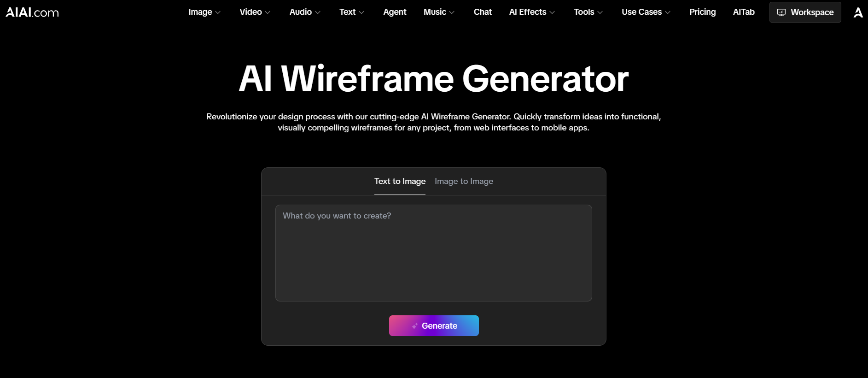Expand the AI Effects dropdown menu

point(532,12)
